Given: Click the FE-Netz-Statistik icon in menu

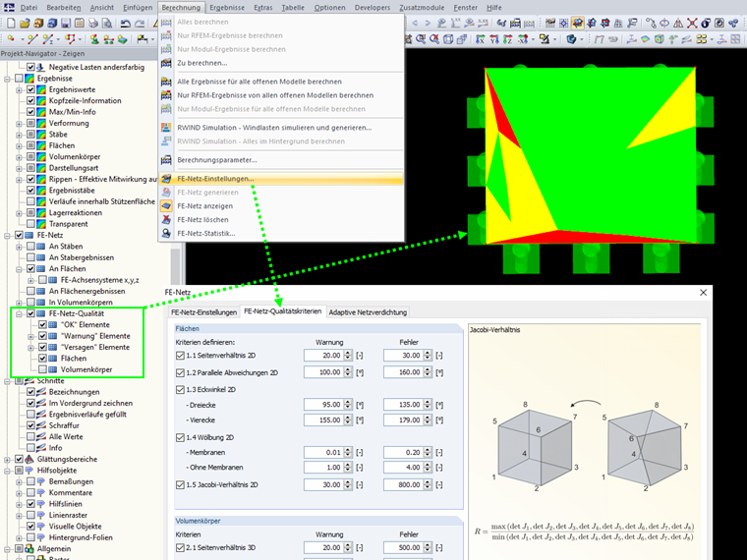Looking at the screenshot, I should tap(166, 234).
